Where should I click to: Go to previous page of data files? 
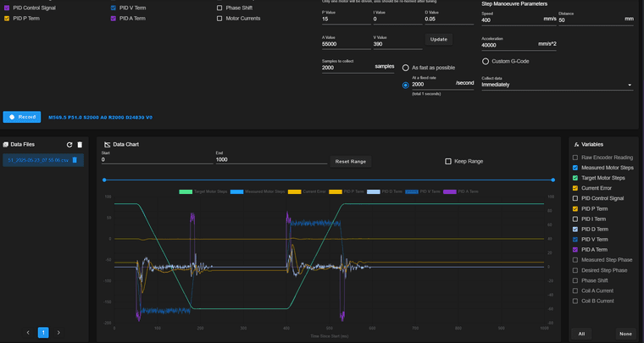pos(28,332)
